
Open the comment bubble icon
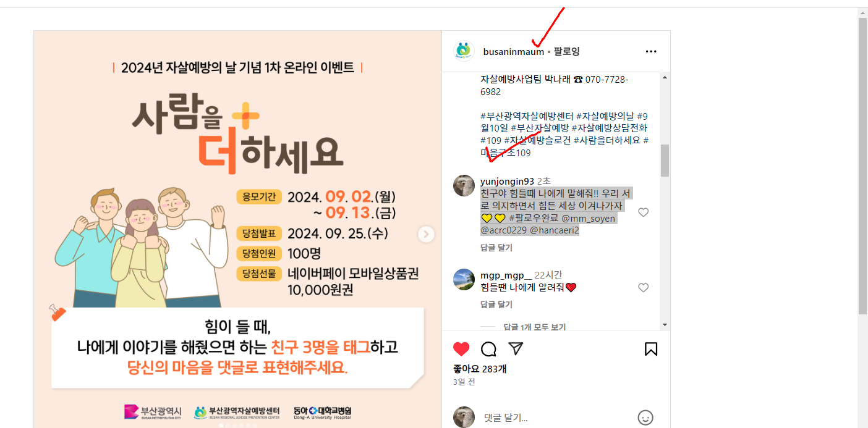(488, 349)
